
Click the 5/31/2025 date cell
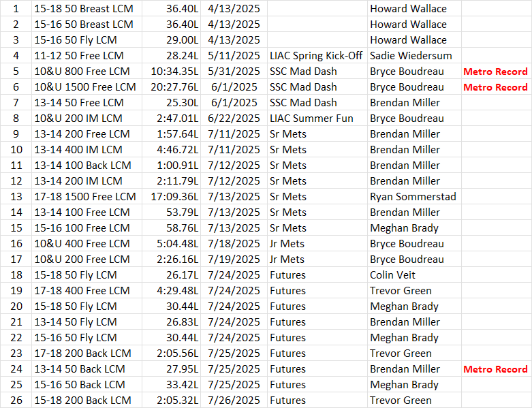235,72
